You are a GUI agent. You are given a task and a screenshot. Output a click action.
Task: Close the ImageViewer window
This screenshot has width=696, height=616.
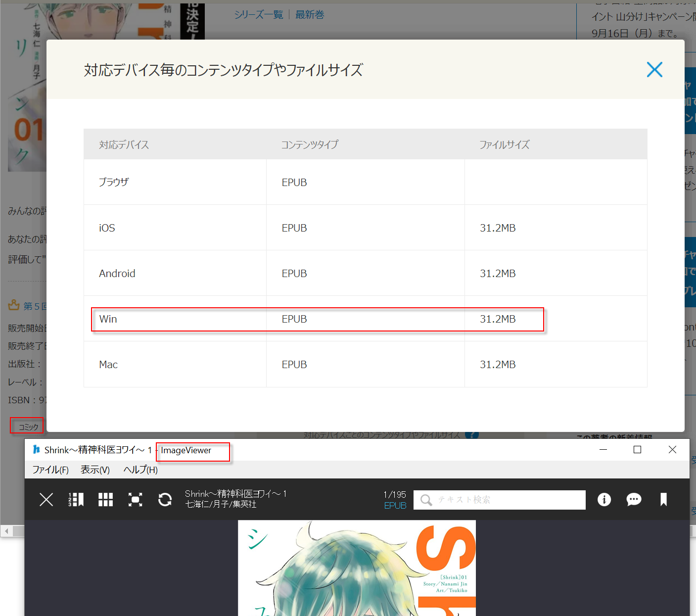click(x=672, y=450)
